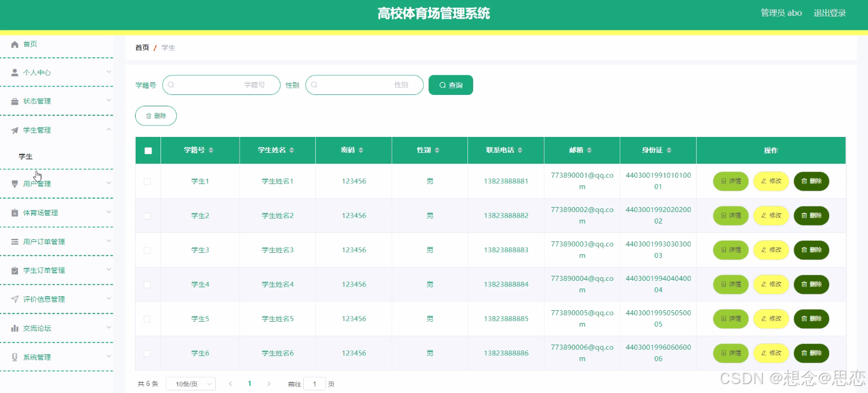Expand the 用户订单管理 menu chevron
Image resolution: width=868 pixels, height=393 pixels.
108,241
